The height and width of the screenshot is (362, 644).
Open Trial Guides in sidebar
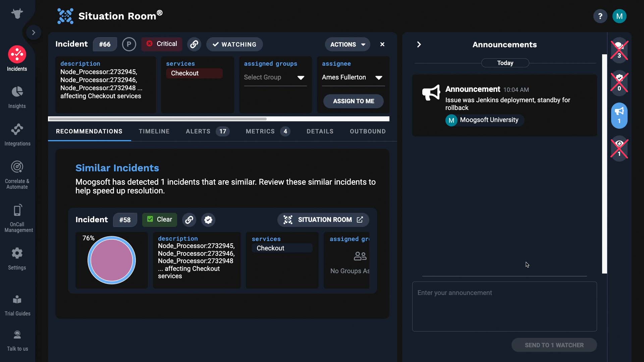pos(17,305)
